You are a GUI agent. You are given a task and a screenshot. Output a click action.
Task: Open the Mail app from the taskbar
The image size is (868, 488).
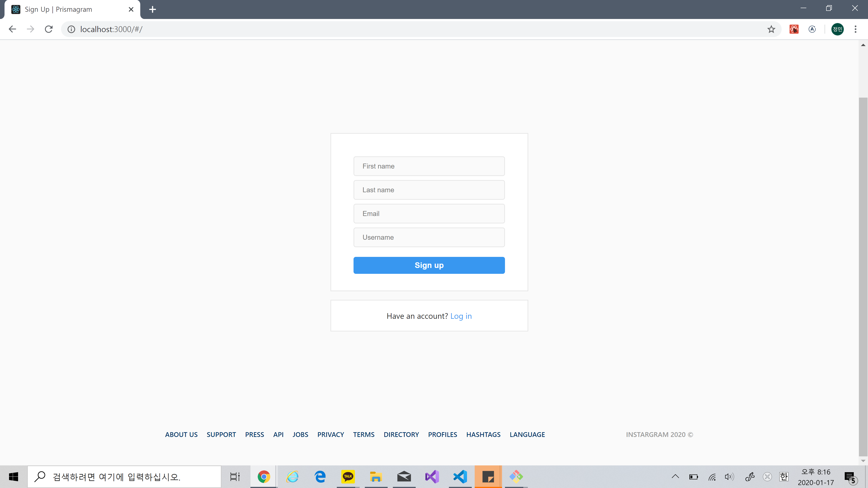coord(404,476)
